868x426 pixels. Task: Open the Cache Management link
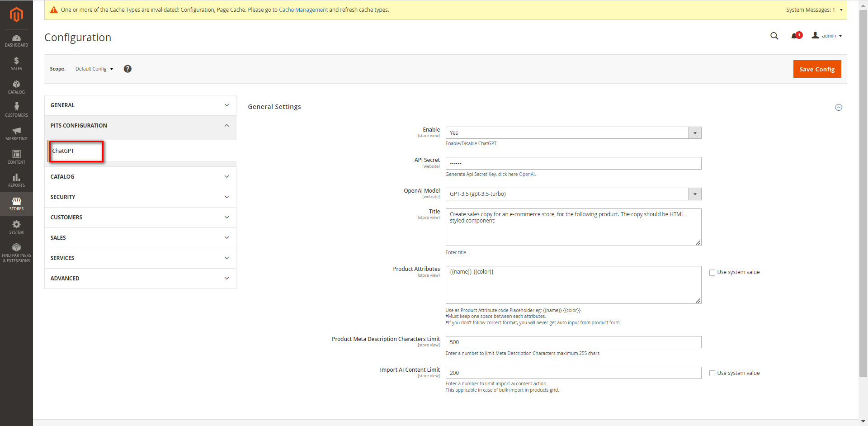click(303, 10)
